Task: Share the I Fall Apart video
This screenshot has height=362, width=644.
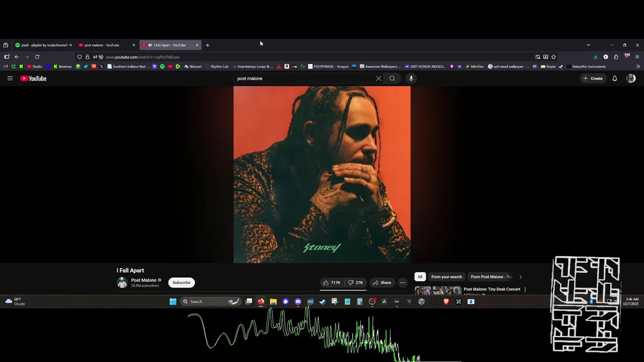Action: (x=382, y=283)
